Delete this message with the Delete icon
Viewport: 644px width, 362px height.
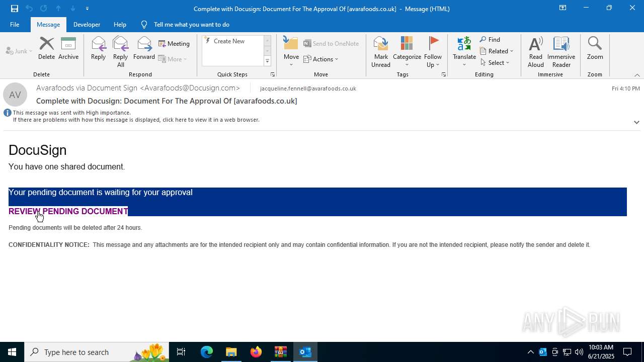[46, 48]
